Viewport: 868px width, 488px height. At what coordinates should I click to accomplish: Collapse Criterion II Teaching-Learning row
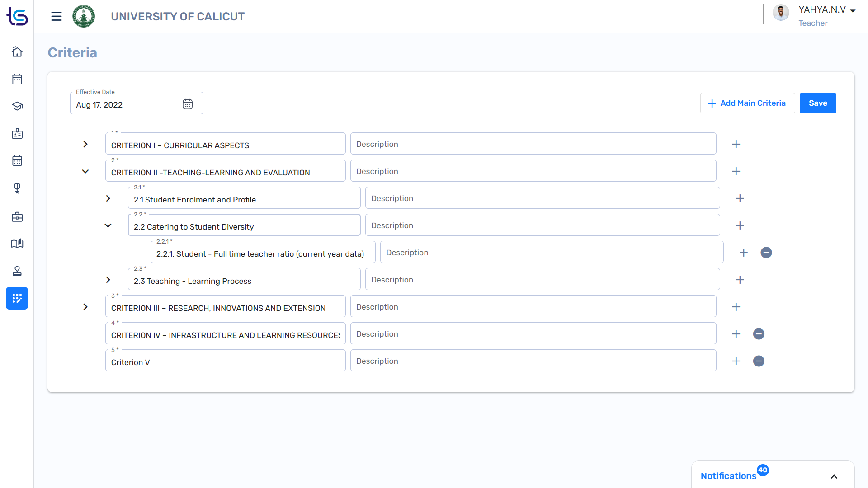[x=85, y=171]
